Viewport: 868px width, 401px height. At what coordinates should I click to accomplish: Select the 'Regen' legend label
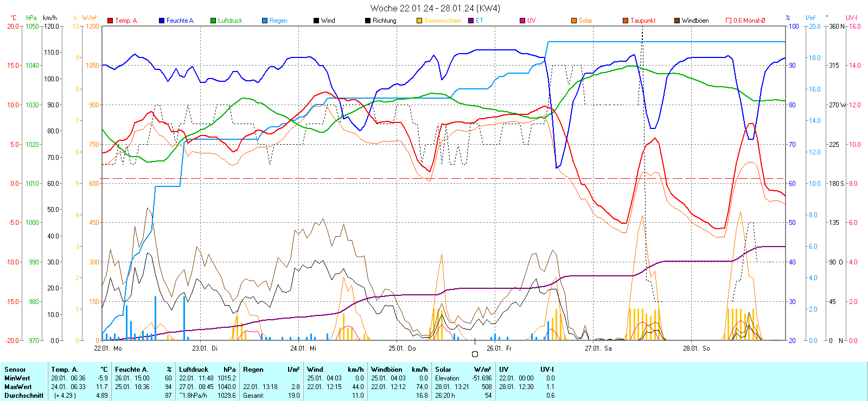pos(278,21)
